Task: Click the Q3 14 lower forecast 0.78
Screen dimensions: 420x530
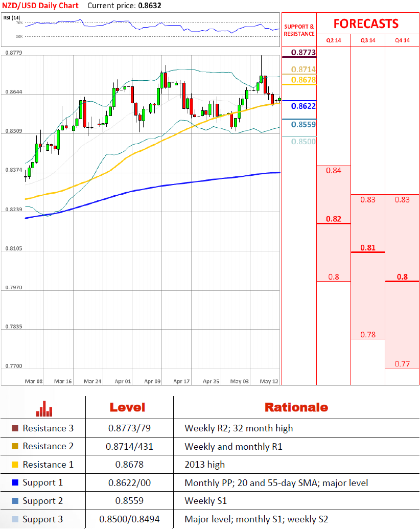Action: (x=368, y=335)
